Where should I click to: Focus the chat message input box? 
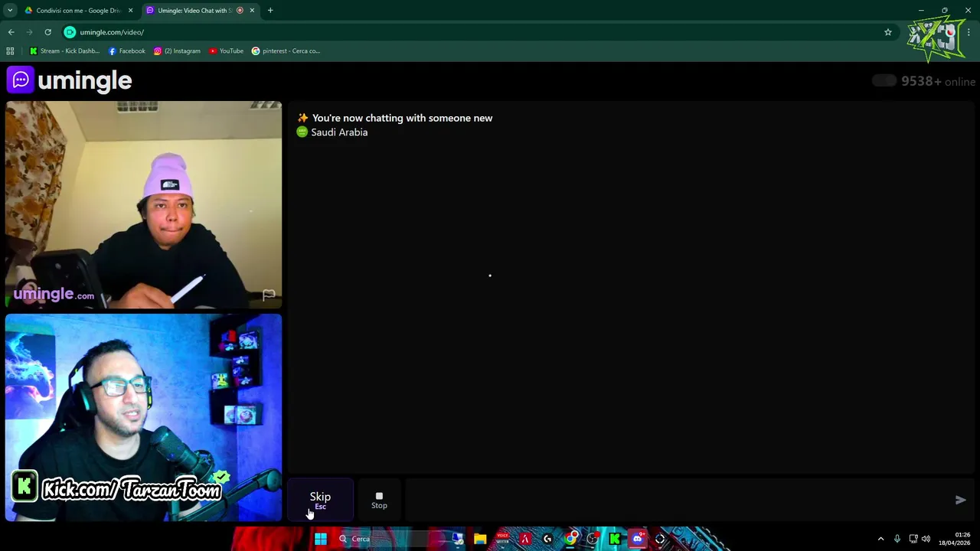[678, 500]
